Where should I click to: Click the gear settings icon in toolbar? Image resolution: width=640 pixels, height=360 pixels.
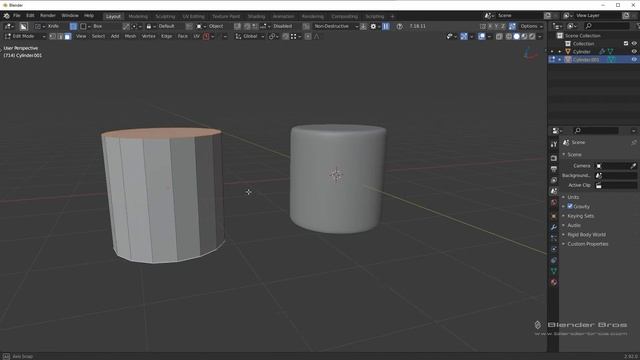click(373, 26)
